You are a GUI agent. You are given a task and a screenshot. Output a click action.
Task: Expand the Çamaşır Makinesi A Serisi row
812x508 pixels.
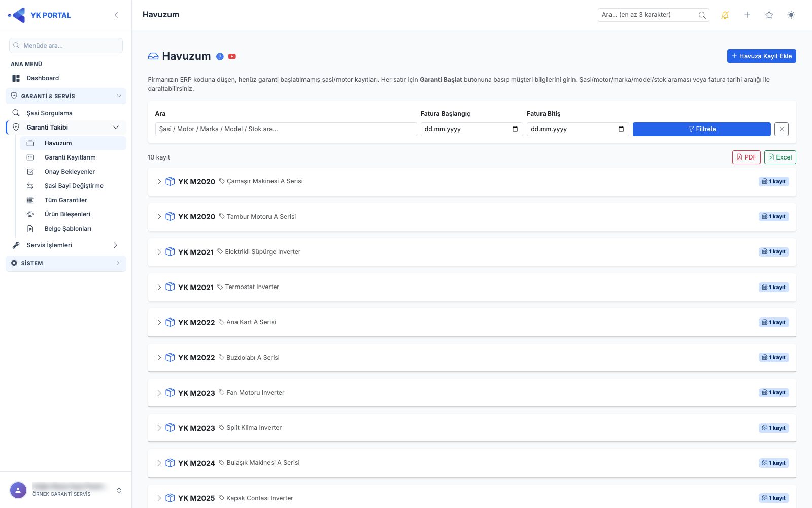pyautogui.click(x=472, y=182)
